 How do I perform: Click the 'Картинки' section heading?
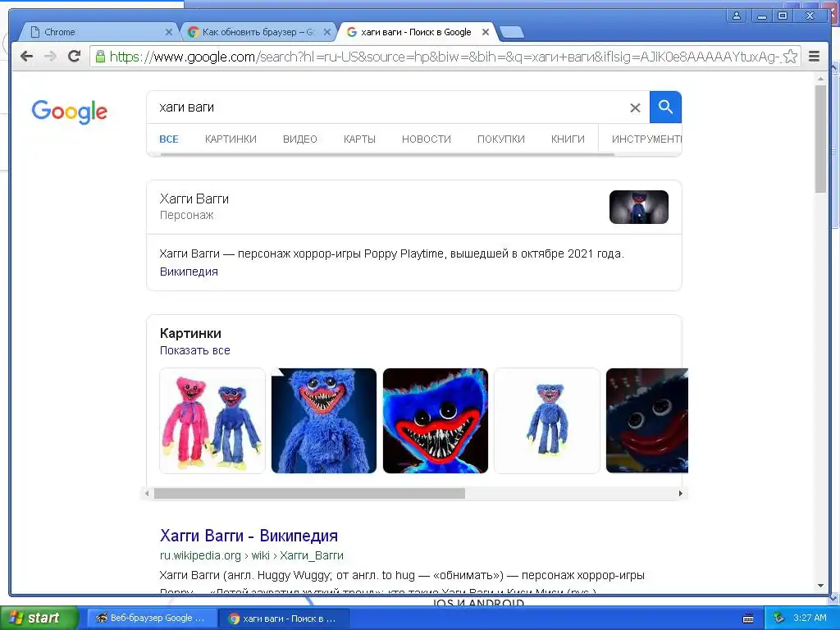[190, 333]
